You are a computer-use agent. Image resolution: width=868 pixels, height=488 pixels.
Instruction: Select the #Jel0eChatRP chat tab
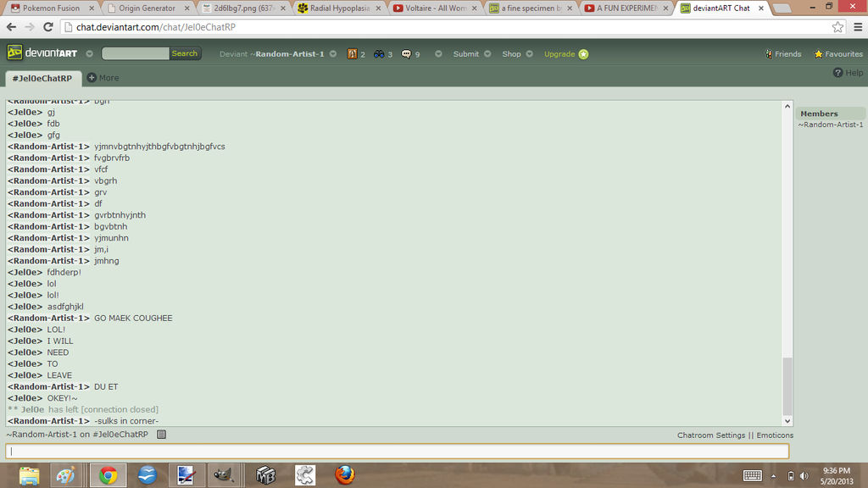[42, 78]
